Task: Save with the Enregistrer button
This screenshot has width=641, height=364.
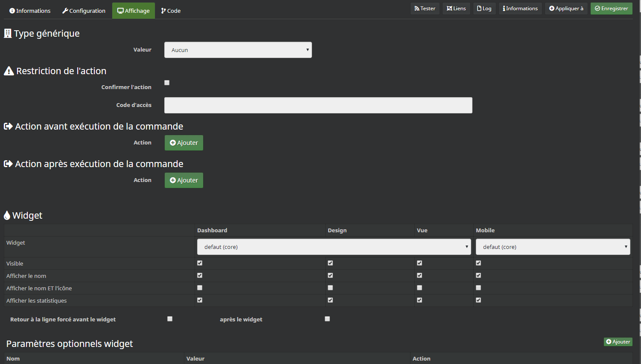Action: tap(612, 9)
